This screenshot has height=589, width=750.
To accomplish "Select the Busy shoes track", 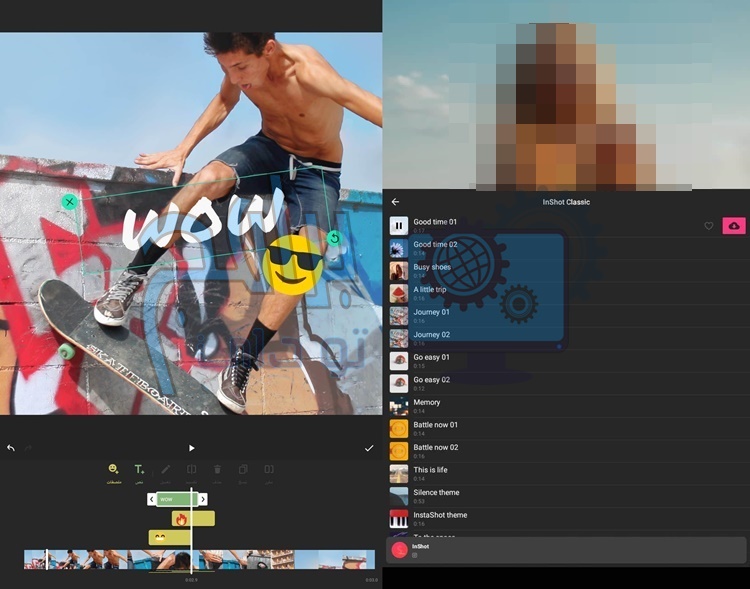I will tap(432, 270).
